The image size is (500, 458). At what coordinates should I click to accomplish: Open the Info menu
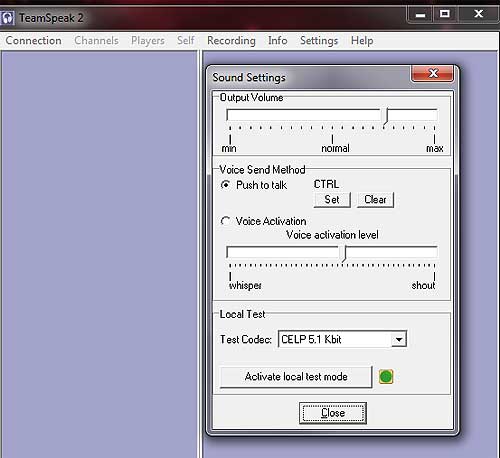click(278, 40)
